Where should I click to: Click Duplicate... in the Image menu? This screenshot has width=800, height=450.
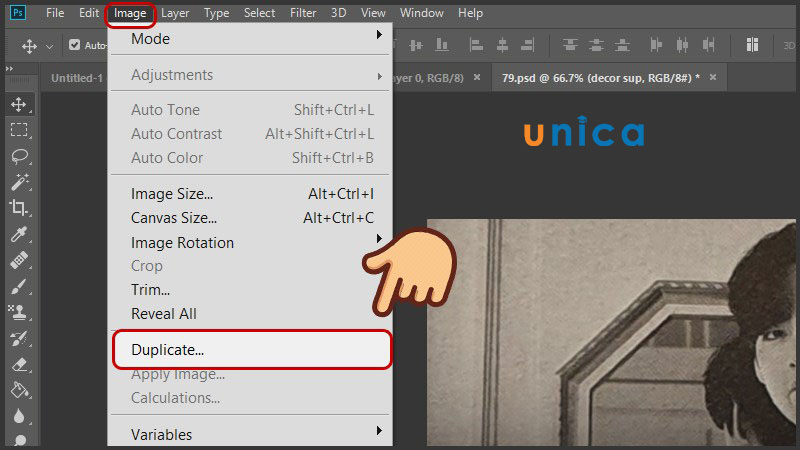250,350
